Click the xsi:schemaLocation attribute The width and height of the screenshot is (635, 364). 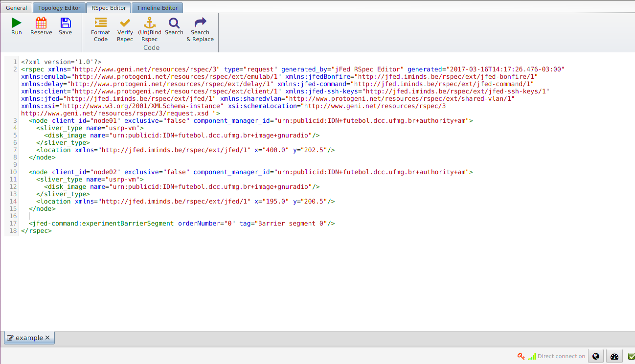264,106
